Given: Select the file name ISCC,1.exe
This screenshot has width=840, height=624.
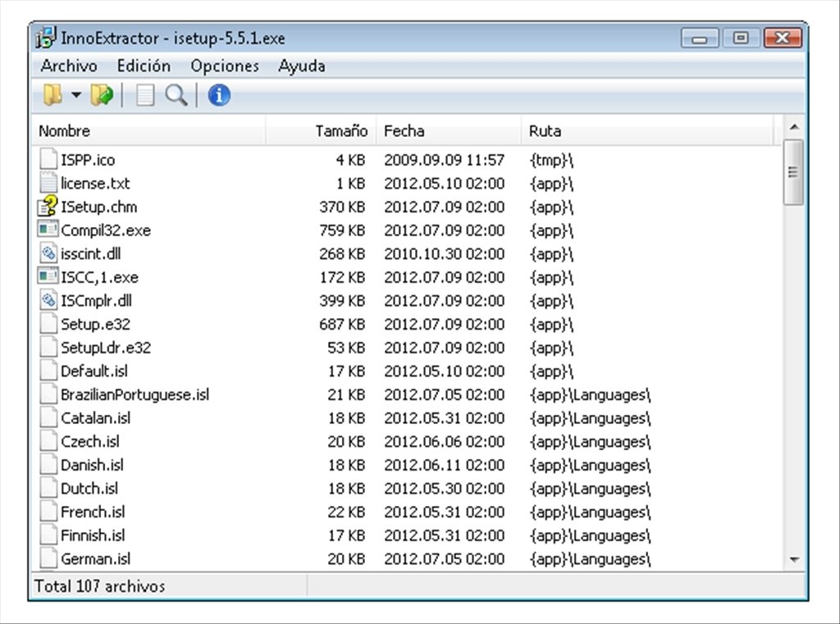Looking at the screenshot, I should (x=99, y=277).
